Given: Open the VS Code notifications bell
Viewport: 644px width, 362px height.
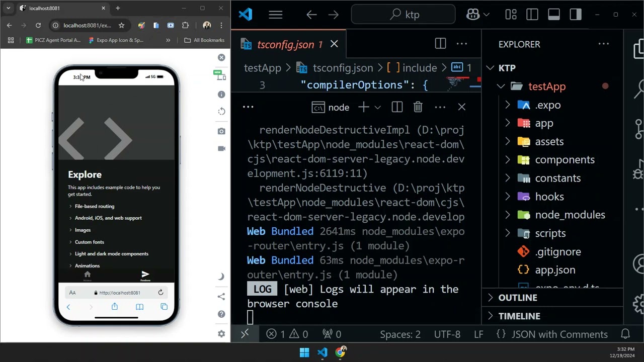Looking at the screenshot, I should point(625,334).
